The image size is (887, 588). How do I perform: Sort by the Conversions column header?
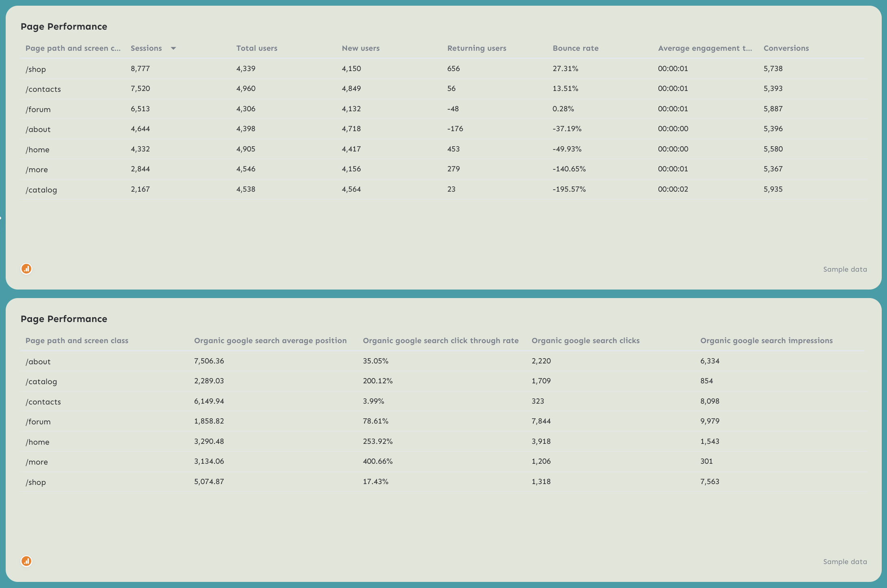(x=786, y=48)
